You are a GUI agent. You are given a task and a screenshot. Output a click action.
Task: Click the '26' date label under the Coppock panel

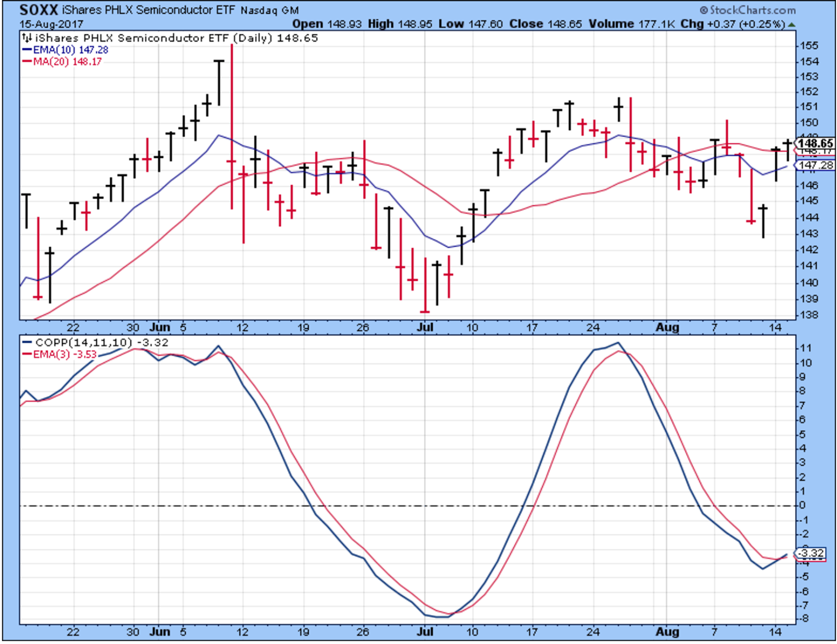[363, 632]
